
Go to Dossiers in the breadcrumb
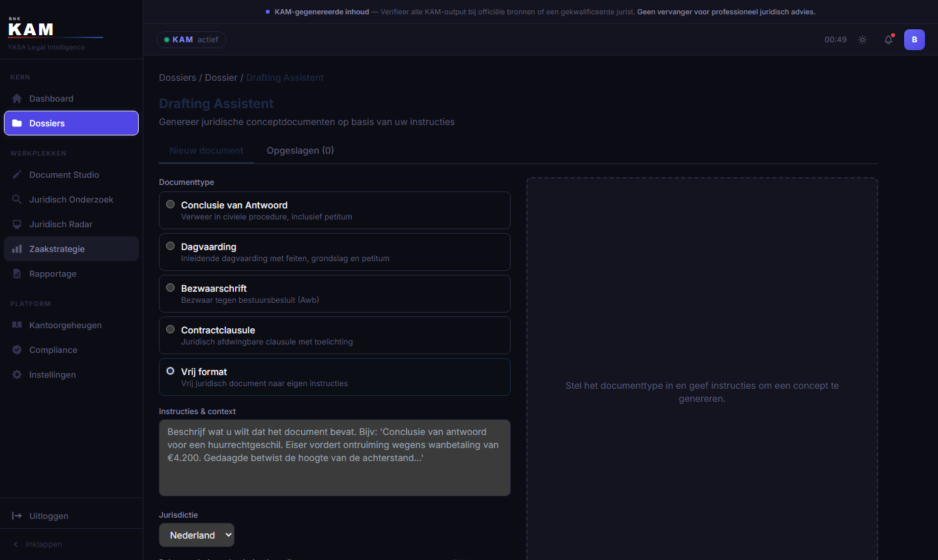pos(178,77)
